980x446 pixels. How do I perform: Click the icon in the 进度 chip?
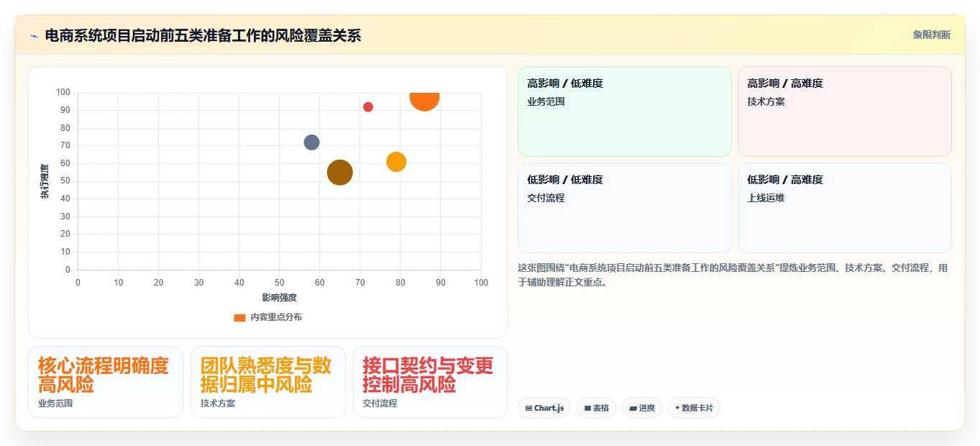tap(633, 408)
